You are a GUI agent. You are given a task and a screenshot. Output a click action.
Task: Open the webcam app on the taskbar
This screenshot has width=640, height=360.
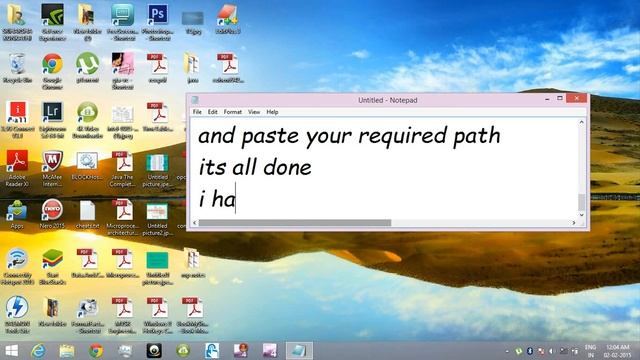(154, 351)
